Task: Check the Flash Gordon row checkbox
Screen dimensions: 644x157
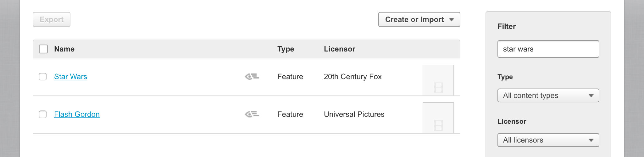Action: (43, 114)
